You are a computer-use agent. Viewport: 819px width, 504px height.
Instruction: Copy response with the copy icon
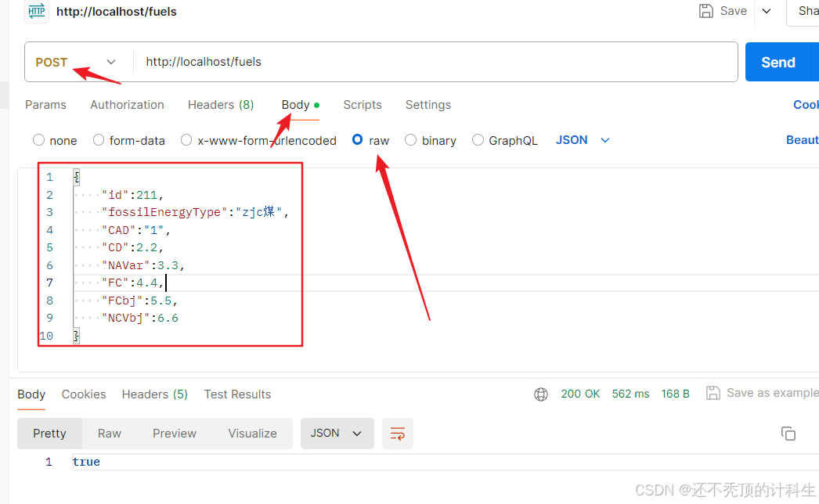(788, 434)
